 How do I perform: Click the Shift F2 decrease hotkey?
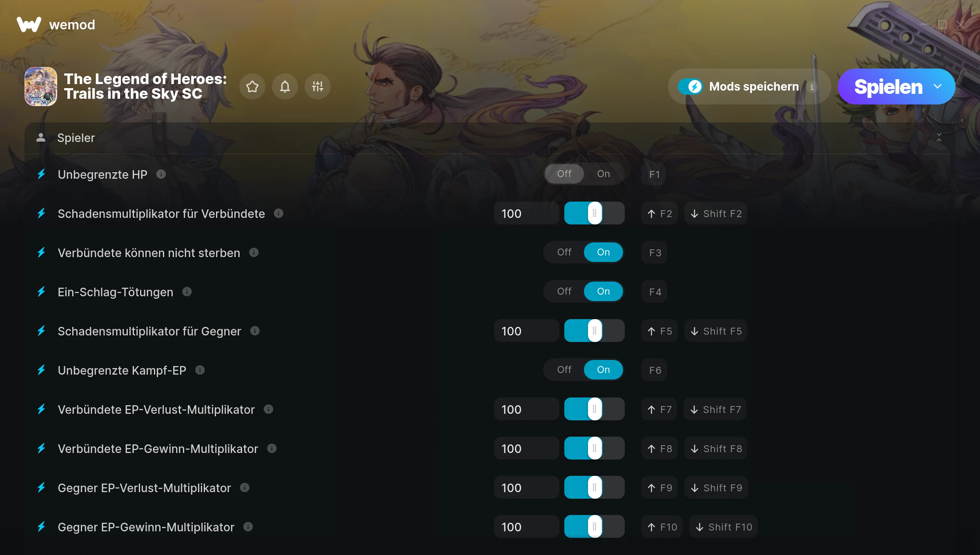point(716,213)
